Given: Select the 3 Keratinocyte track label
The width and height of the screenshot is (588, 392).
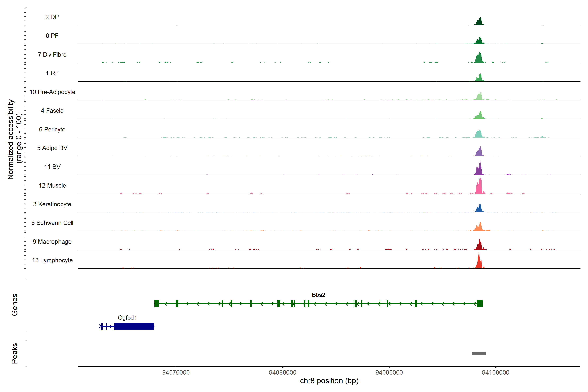Looking at the screenshot, I should click(x=52, y=204).
